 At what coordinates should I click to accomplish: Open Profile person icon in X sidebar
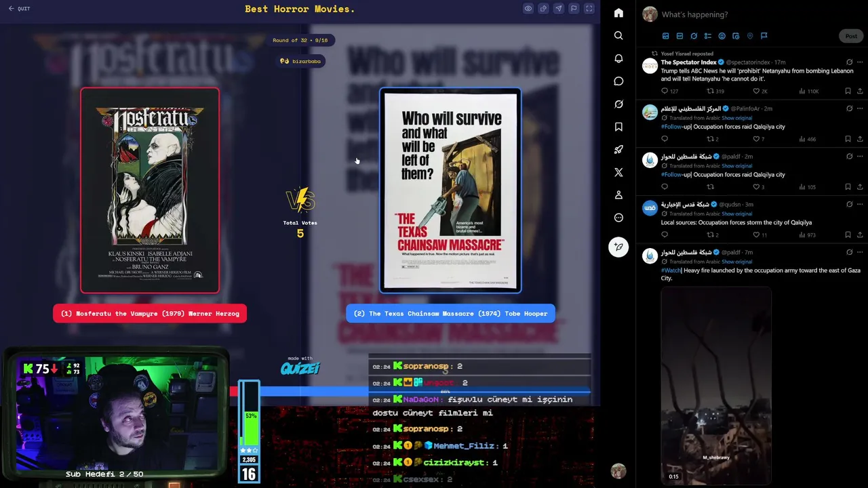point(618,195)
